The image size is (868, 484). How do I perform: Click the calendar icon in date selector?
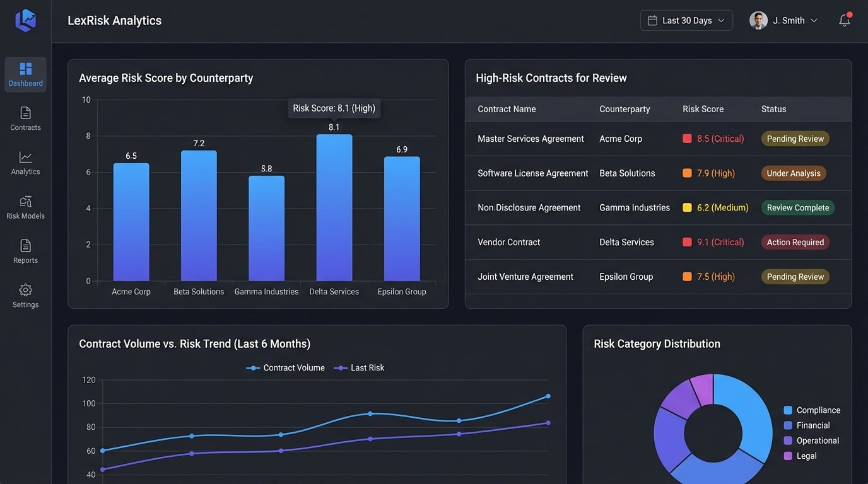[x=652, y=20]
